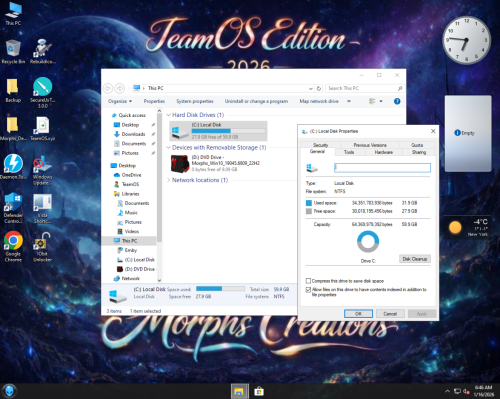Uncheck Allow files to have contents indexed

click(x=308, y=290)
